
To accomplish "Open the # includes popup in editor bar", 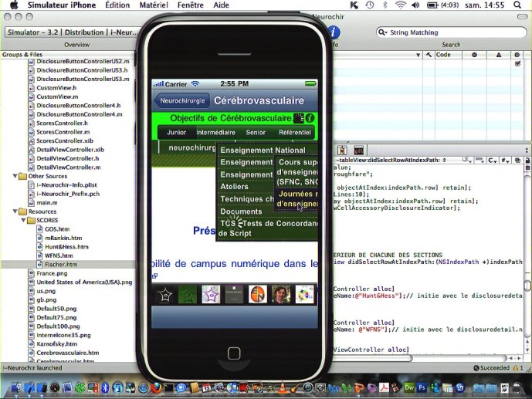I will pos(505,160).
